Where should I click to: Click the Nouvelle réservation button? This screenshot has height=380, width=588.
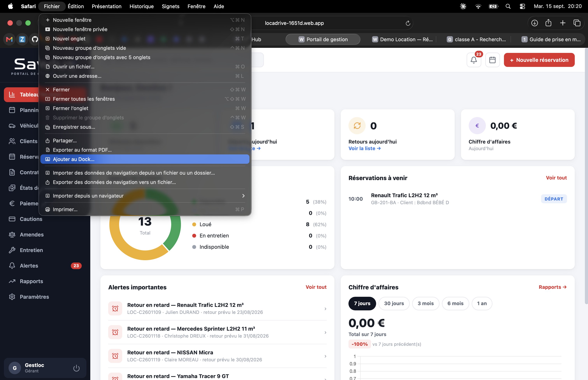tap(539, 60)
